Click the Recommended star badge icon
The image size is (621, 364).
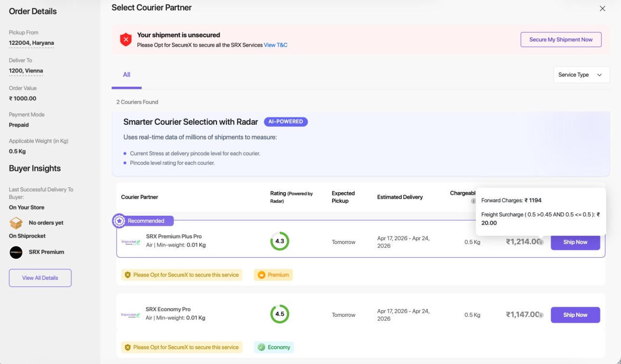(119, 221)
